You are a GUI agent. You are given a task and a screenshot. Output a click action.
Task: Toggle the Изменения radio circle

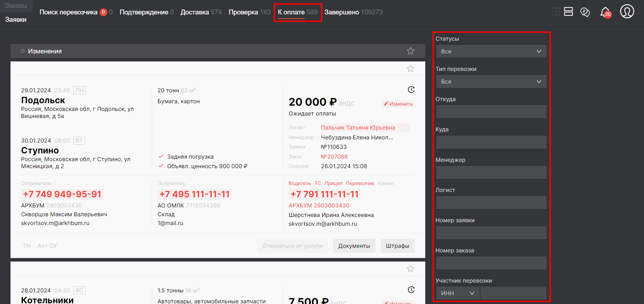click(x=23, y=51)
